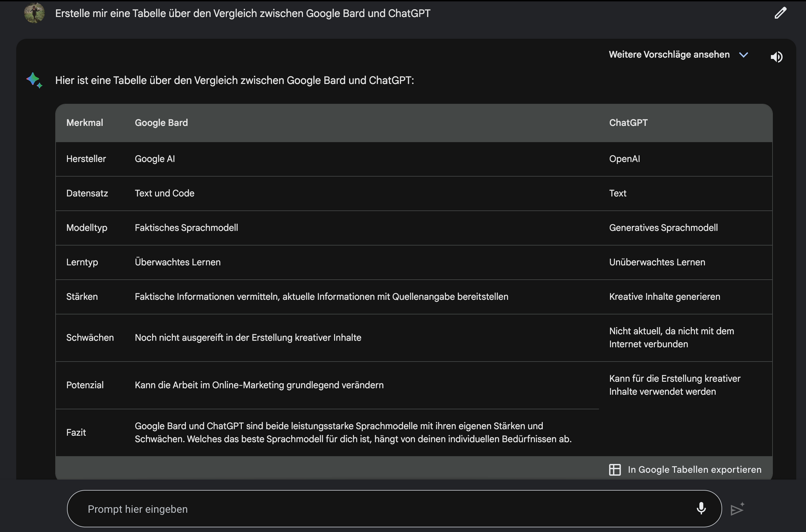Click 'Generatives Sprachmodell' cell
Screen dimensions: 806x532
point(663,228)
